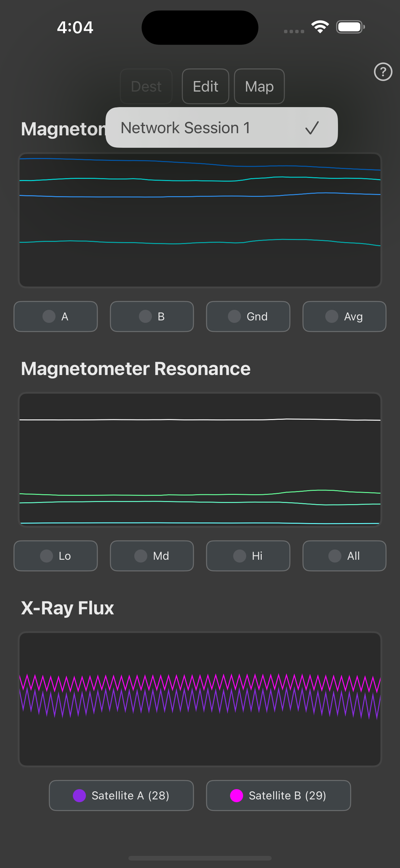Toggle the B magnetometer series
This screenshot has width=400, height=868.
click(x=152, y=316)
